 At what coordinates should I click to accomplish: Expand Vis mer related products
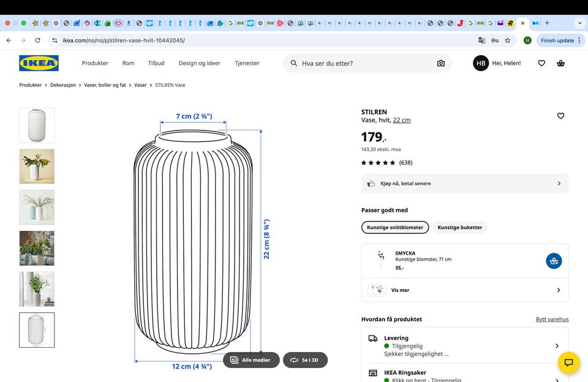click(x=465, y=290)
